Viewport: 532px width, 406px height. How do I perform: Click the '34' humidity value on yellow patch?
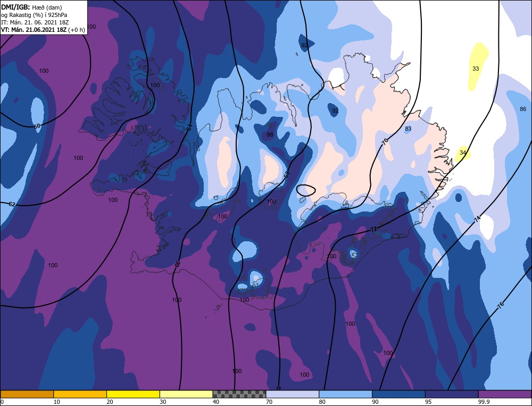pyautogui.click(x=463, y=153)
